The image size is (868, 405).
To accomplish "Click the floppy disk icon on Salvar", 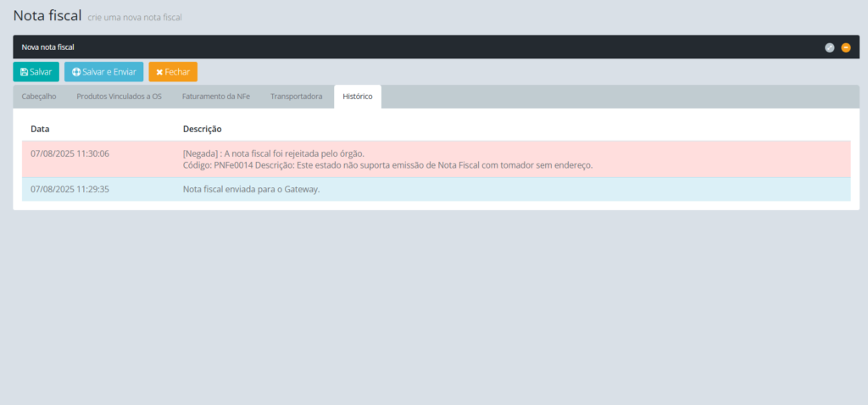I will coord(24,72).
